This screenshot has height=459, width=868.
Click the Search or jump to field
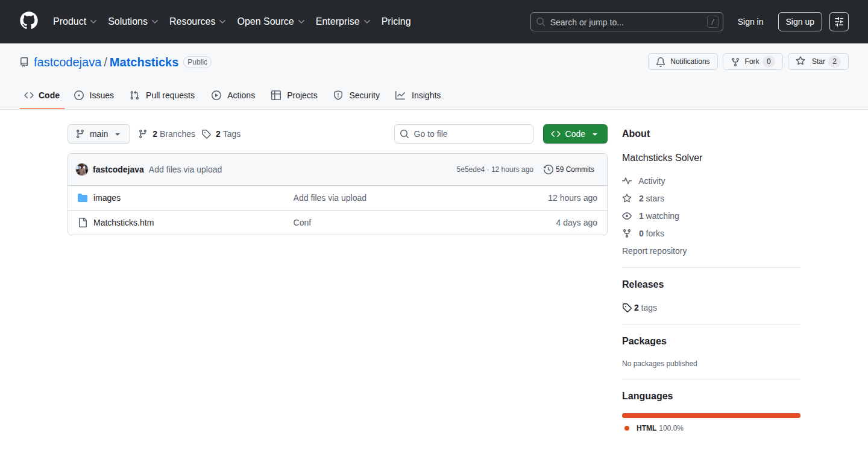pos(627,22)
